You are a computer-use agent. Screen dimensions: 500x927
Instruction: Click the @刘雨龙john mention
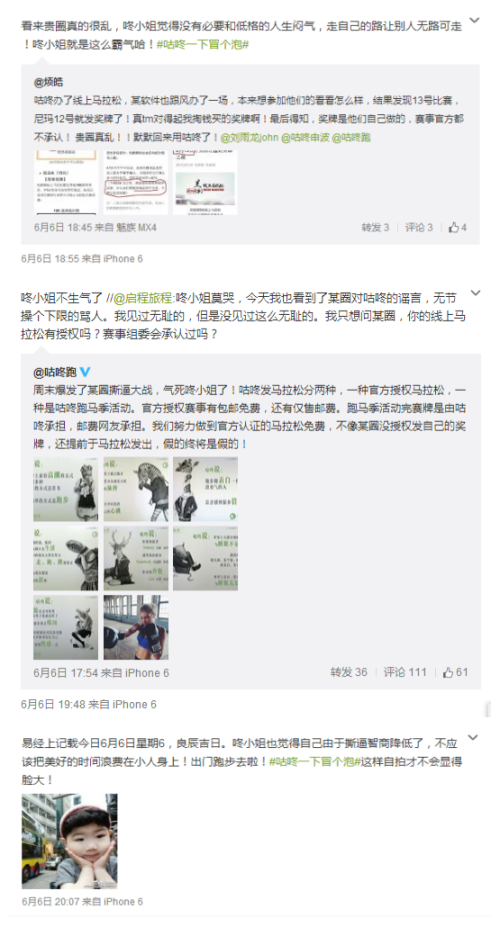pos(249,137)
